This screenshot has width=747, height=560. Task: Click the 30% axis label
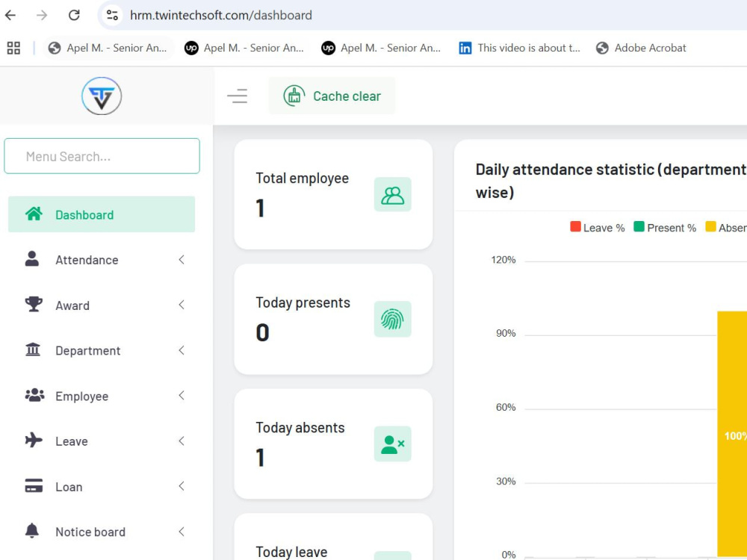click(506, 482)
